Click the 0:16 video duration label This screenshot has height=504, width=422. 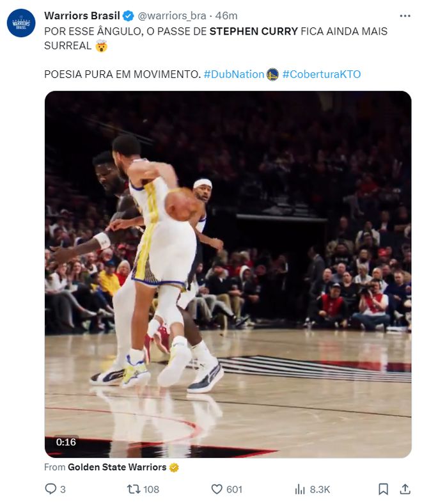[66, 442]
